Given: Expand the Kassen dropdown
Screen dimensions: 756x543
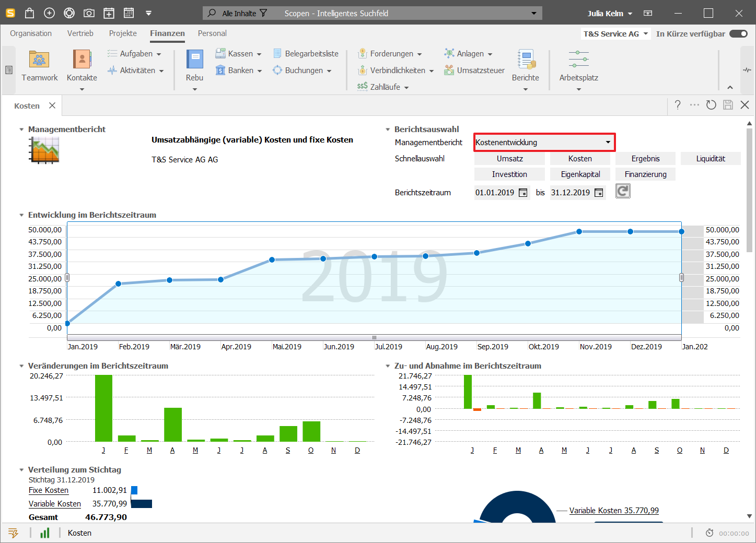Looking at the screenshot, I should pos(259,54).
